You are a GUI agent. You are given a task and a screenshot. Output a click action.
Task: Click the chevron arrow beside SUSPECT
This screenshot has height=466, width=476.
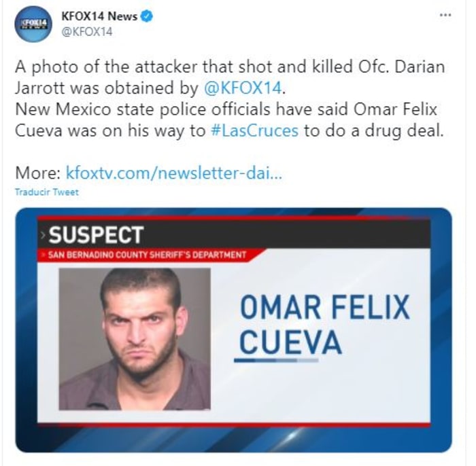[x=43, y=235]
